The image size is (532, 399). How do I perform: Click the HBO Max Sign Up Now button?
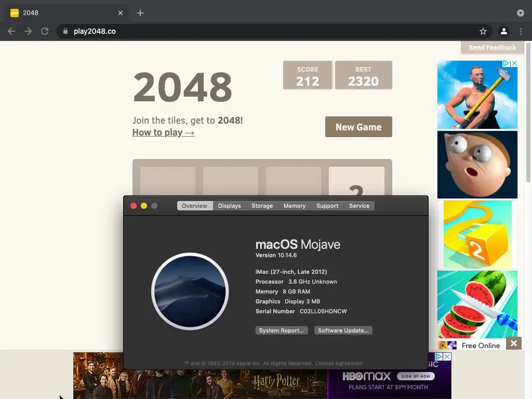point(416,376)
